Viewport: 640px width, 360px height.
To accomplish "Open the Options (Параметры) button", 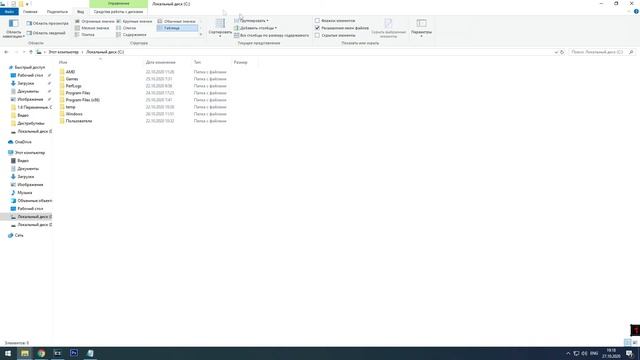I will click(421, 28).
